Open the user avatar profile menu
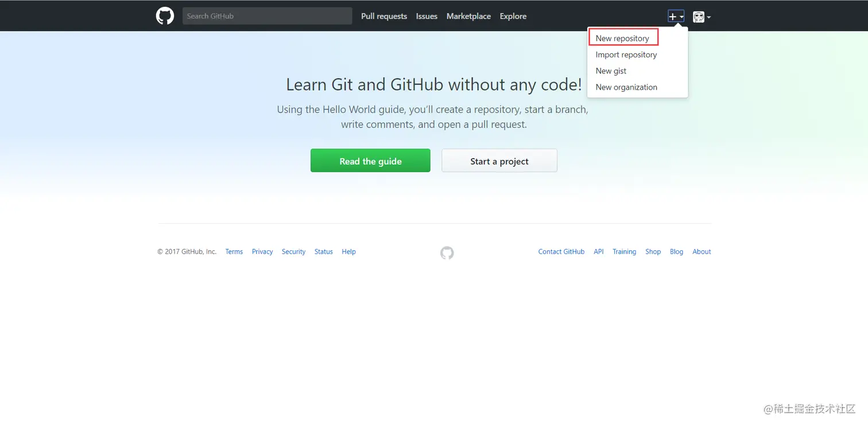The image size is (868, 427). click(702, 17)
